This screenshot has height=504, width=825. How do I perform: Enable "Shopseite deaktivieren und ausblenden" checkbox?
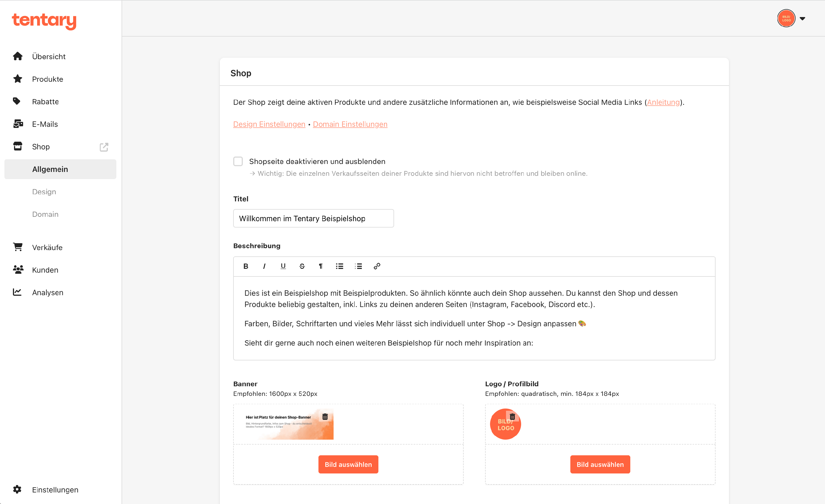238,161
